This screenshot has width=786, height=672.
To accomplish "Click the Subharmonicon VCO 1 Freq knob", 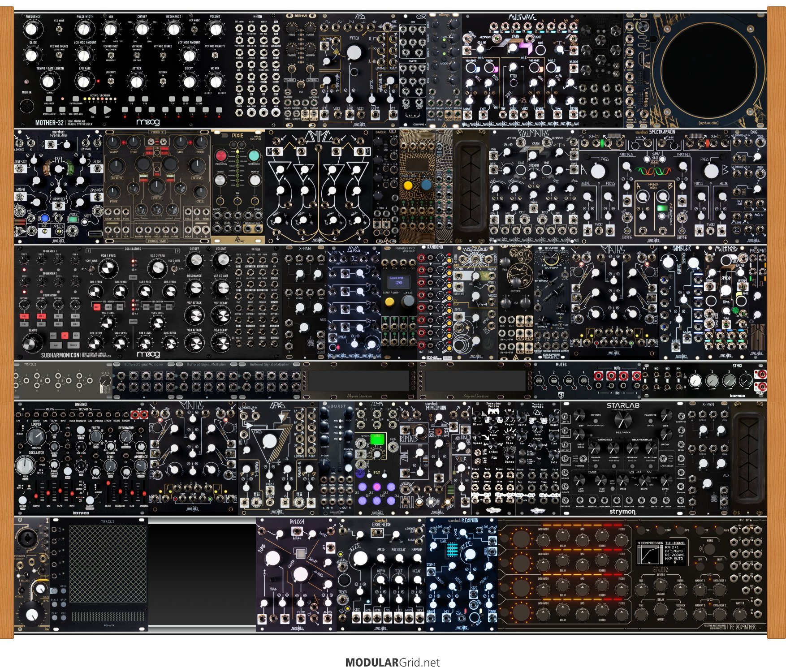I will (x=107, y=268).
